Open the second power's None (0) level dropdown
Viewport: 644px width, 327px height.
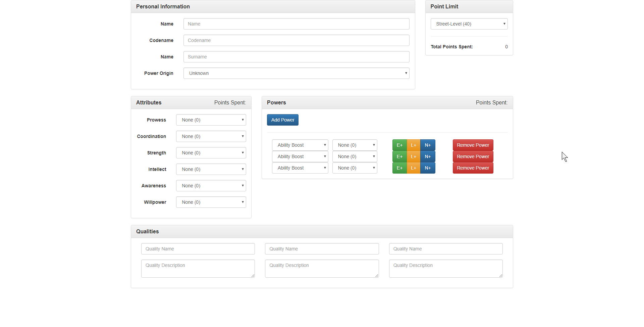click(355, 156)
